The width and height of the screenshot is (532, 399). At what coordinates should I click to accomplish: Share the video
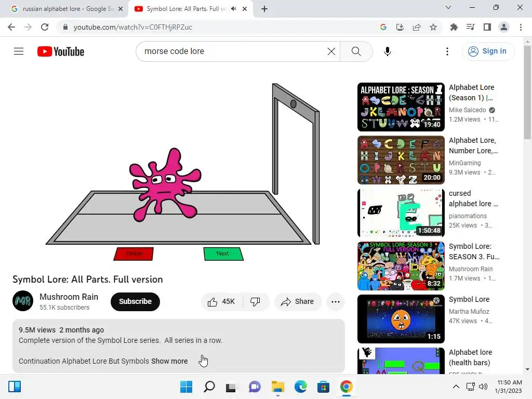pyautogui.click(x=298, y=302)
